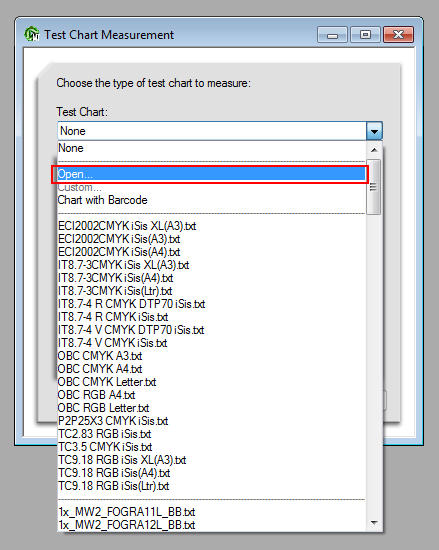
Task: Select TC9.18 RGB iSis XL(A3).txt
Action: click(x=211, y=460)
